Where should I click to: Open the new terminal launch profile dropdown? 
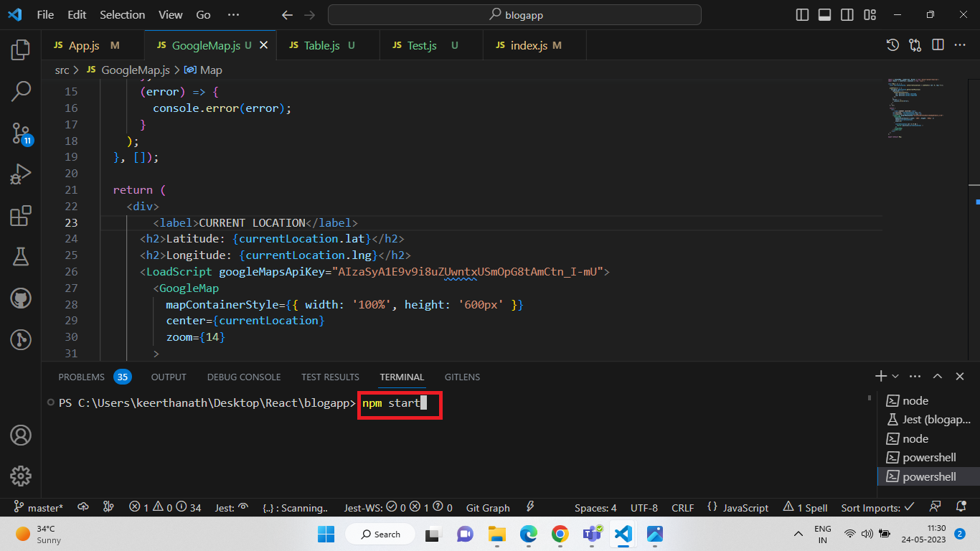(895, 377)
